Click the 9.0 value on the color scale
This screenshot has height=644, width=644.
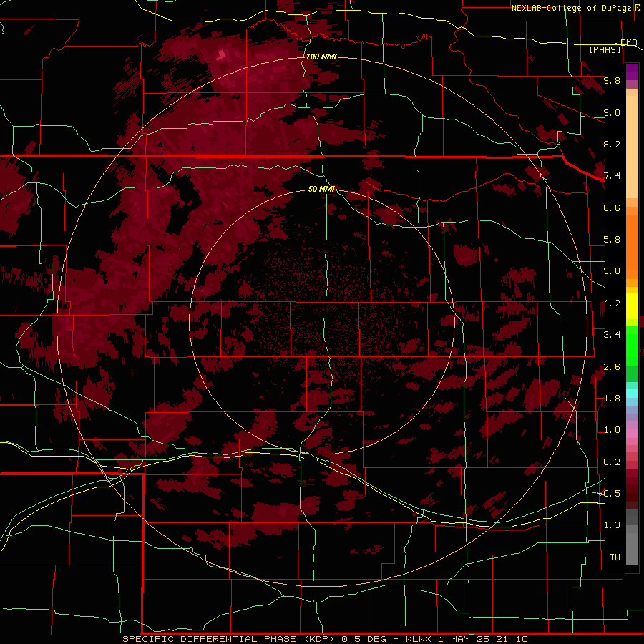612,112
